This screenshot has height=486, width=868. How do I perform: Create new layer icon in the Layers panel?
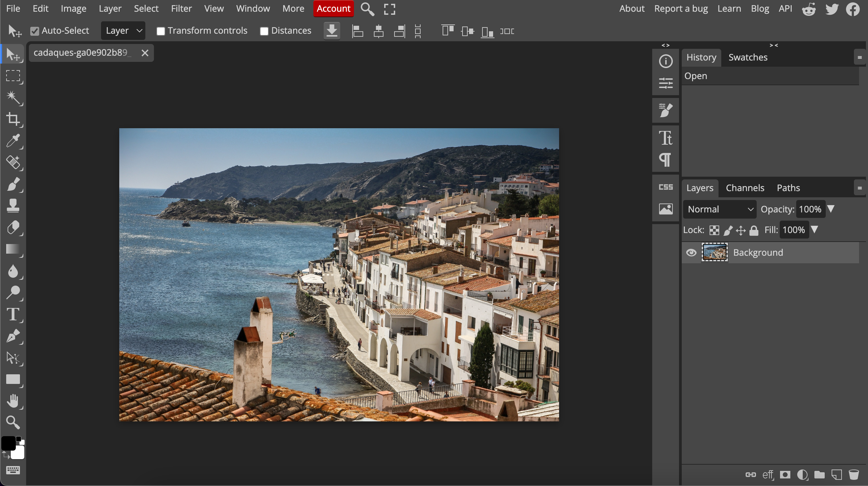836,475
